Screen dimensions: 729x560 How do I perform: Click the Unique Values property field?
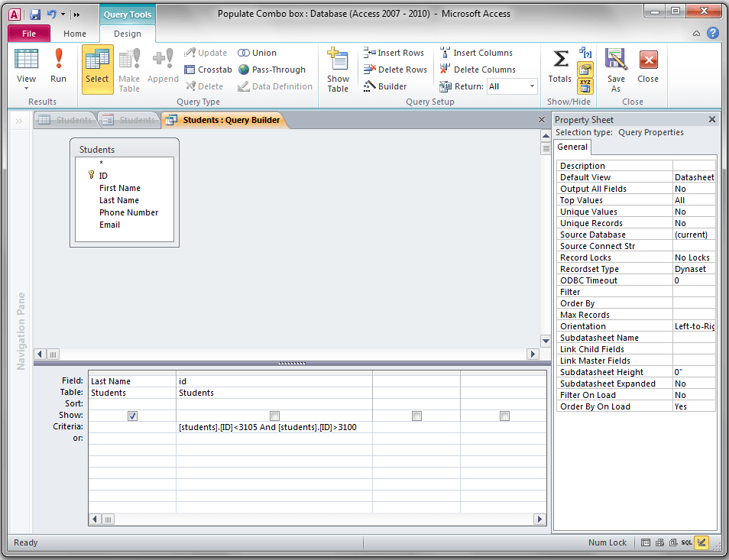[x=694, y=212]
